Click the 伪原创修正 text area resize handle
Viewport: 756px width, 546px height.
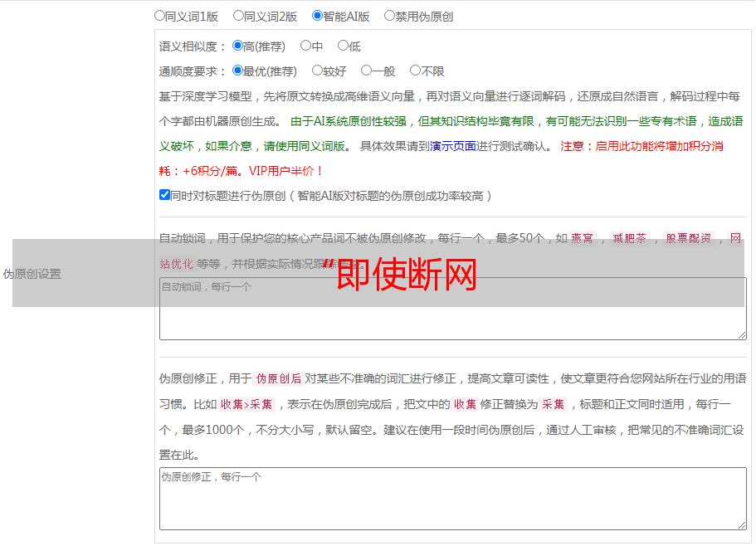[x=741, y=524]
